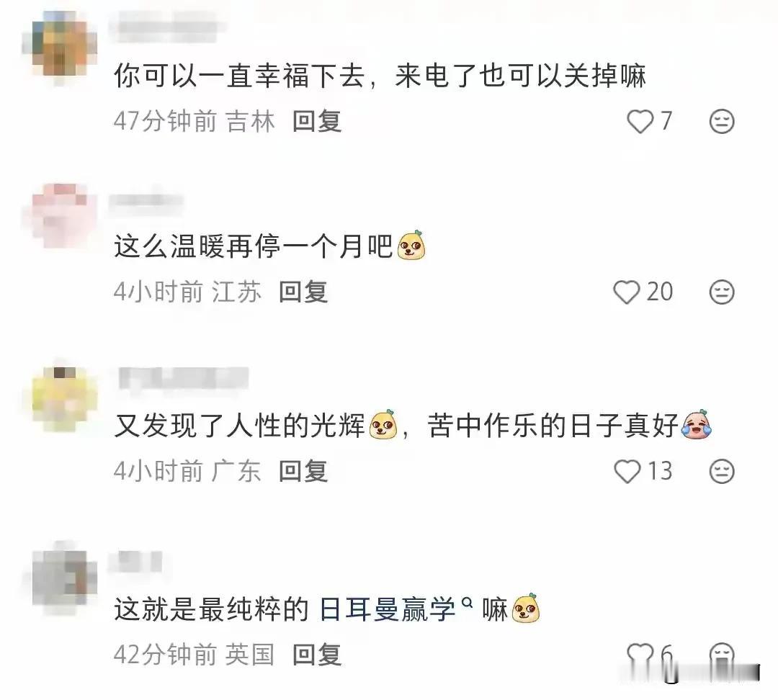Open the first commenter's avatar
Viewport: 778px width, 700px height.
point(60,45)
